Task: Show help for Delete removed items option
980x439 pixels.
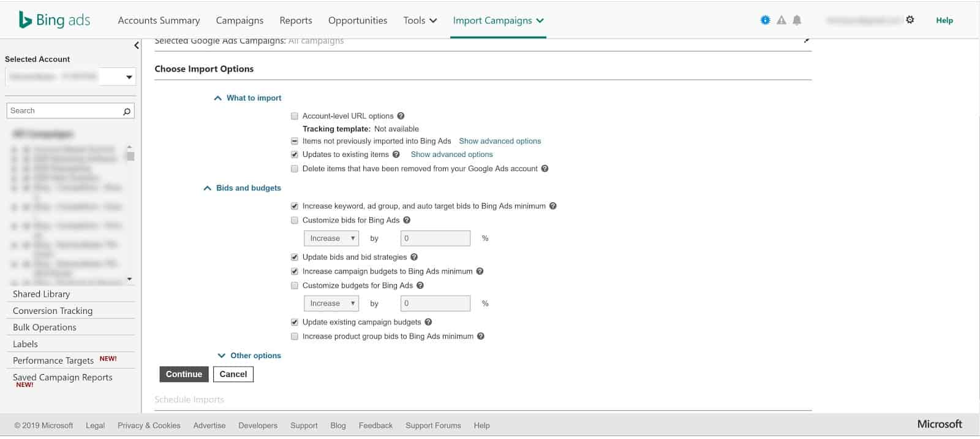Action: coord(545,169)
